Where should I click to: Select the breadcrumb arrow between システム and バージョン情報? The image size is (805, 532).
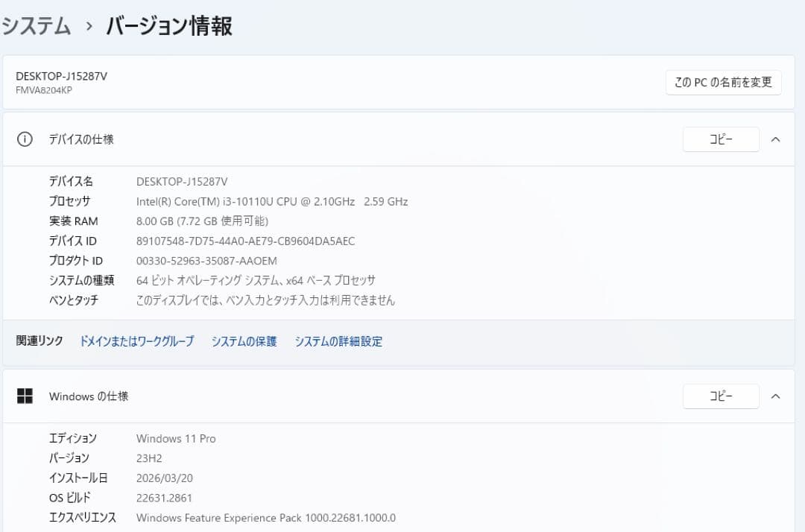(87, 25)
